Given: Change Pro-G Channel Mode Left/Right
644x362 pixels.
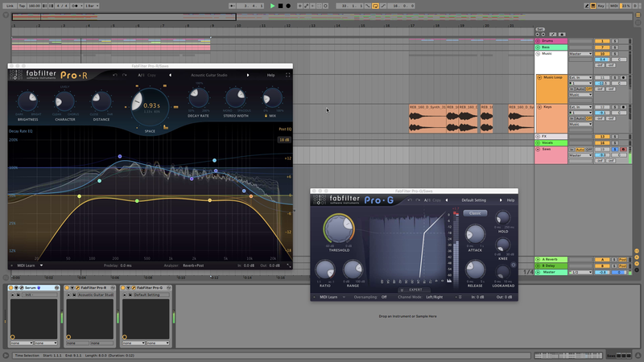Looking at the screenshot, I should point(435,297).
